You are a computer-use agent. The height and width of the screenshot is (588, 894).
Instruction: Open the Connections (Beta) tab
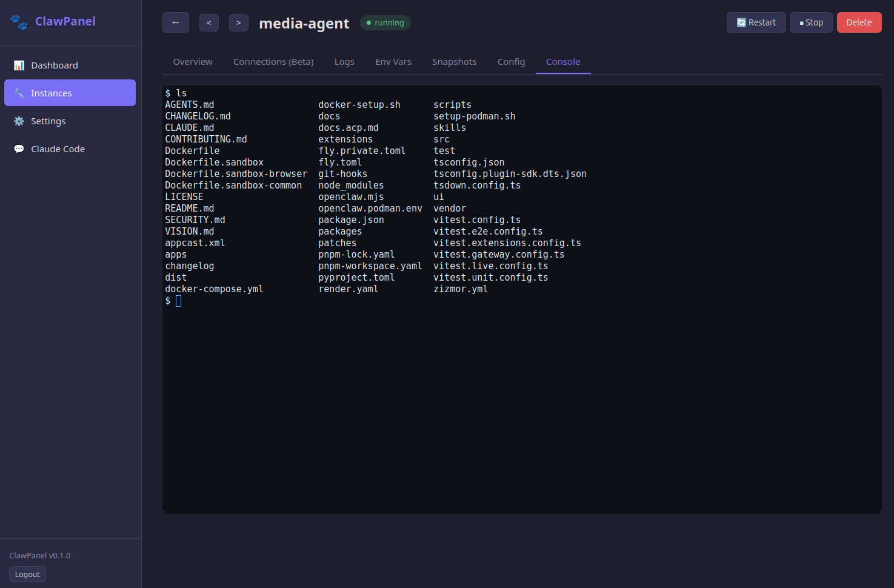273,61
